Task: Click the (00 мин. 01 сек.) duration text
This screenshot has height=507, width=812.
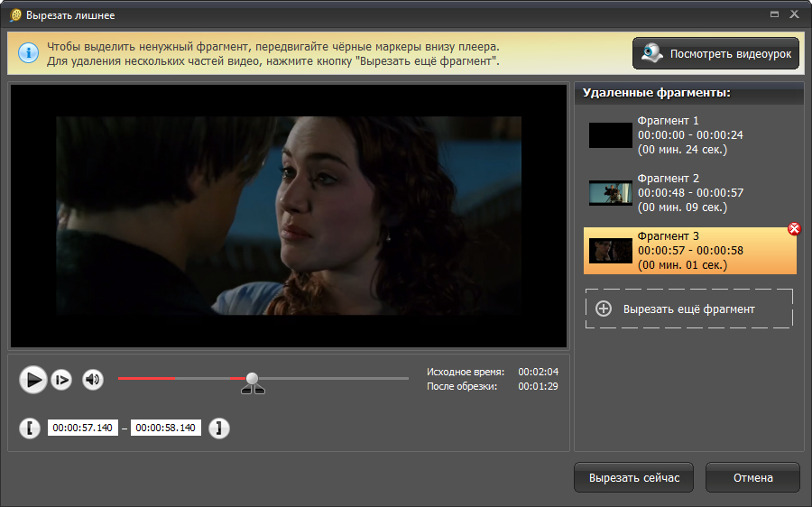Action: pos(682,265)
